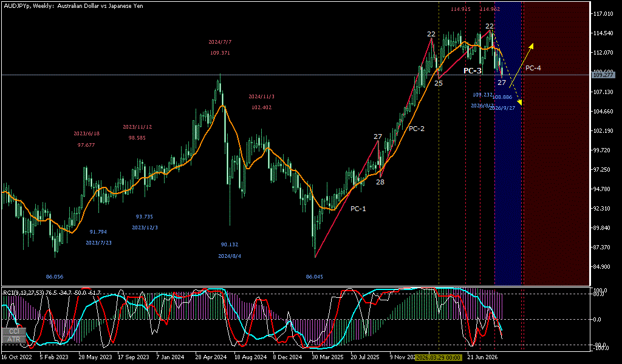Click the ATR indicator button
The width and height of the screenshot is (622, 364).
(x=14, y=339)
